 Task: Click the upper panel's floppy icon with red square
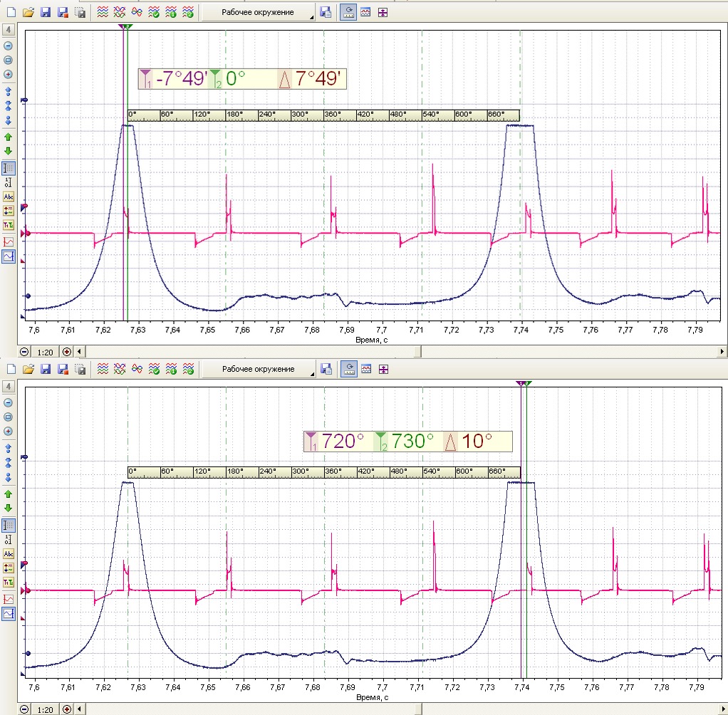point(63,13)
